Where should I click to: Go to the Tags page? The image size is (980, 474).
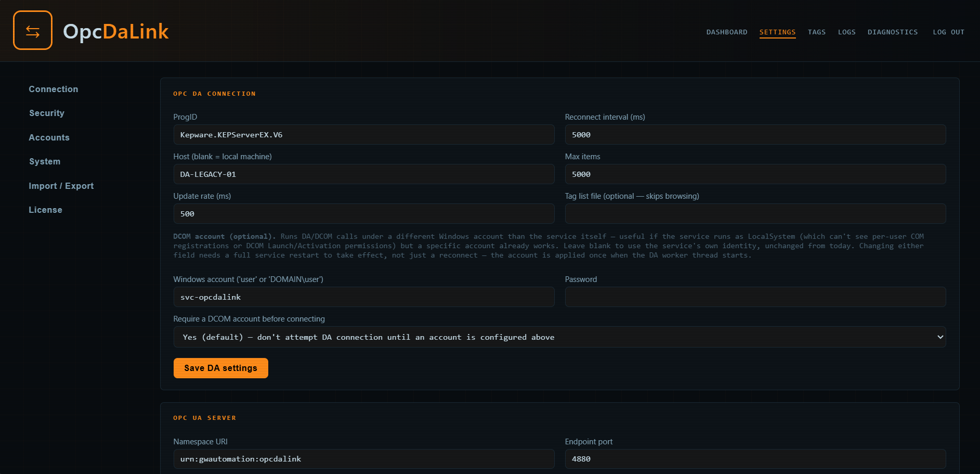tap(816, 32)
